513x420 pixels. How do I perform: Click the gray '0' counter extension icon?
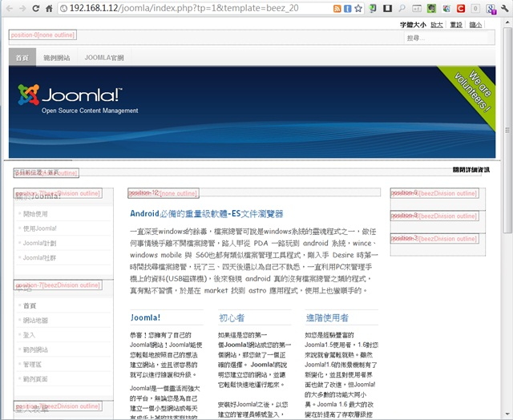click(x=475, y=9)
